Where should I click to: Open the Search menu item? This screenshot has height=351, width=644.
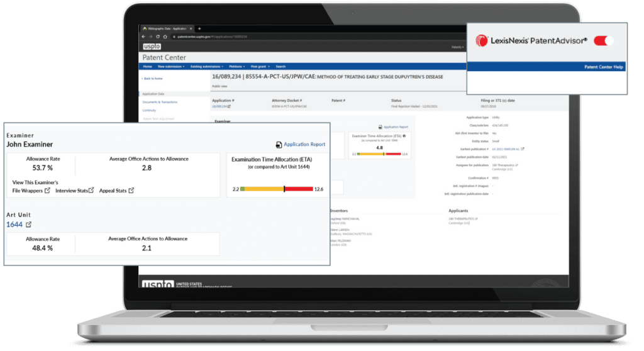click(x=280, y=67)
